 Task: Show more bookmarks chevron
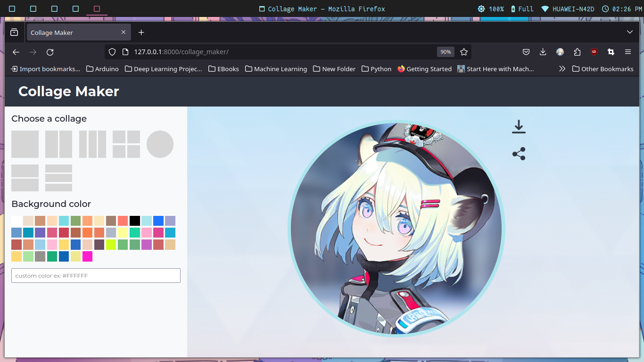point(562,69)
